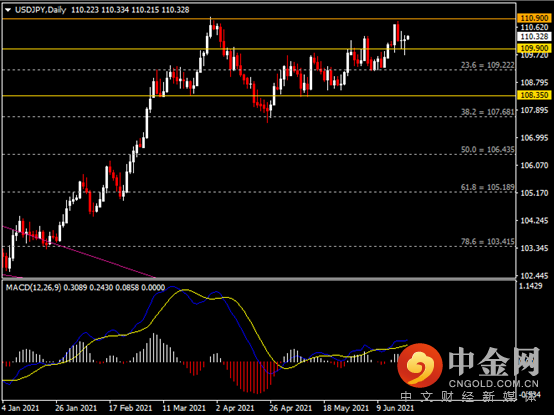
Task: Click the 1.1429 MACD scale value
Action: tap(530, 286)
